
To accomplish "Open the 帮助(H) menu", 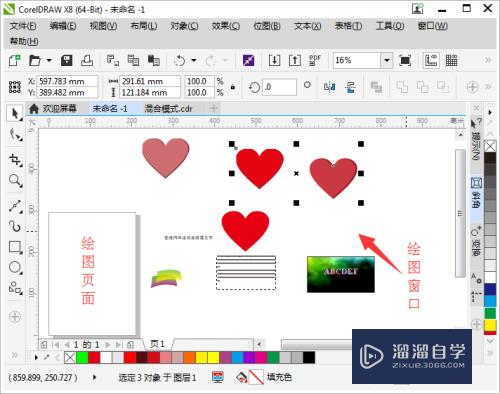I will 24,41.
